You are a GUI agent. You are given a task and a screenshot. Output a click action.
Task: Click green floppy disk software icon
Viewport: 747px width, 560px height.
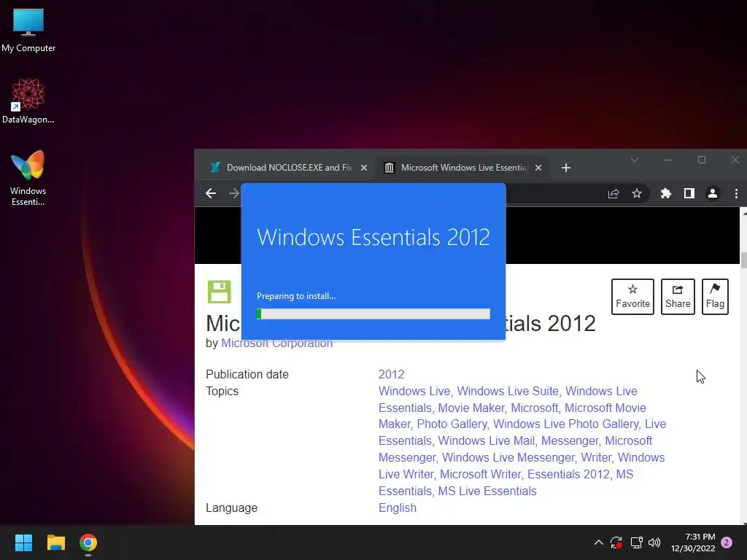tap(219, 292)
